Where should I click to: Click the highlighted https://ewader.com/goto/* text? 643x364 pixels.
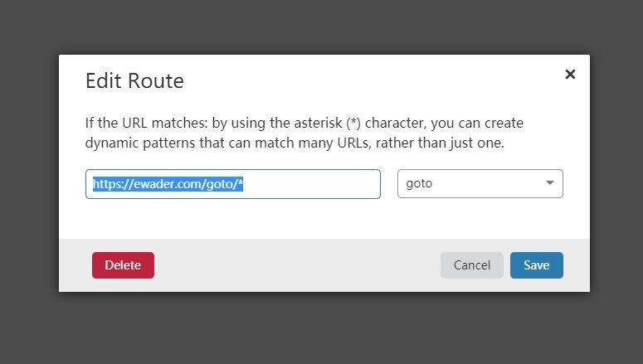tap(168, 184)
